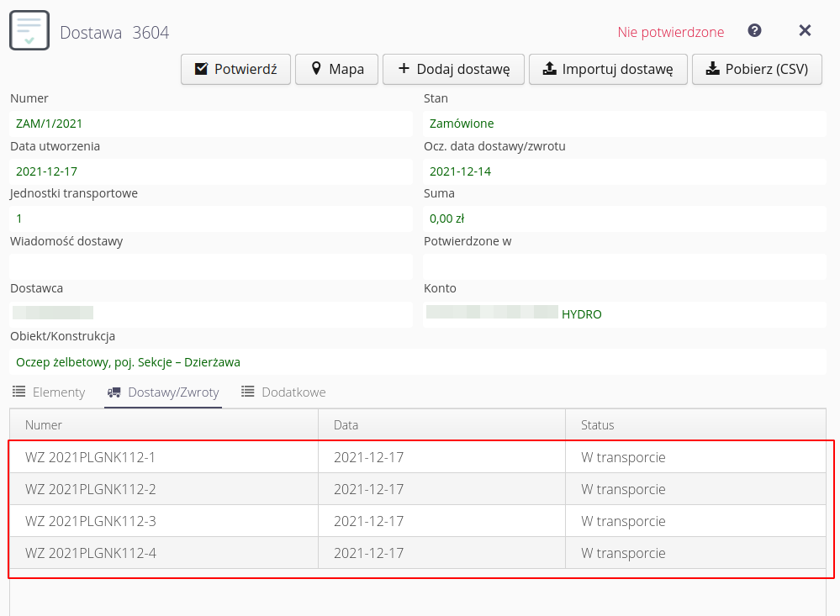Click the delivery document icon beside the title
Screen dimensions: 840x616
pos(29,31)
